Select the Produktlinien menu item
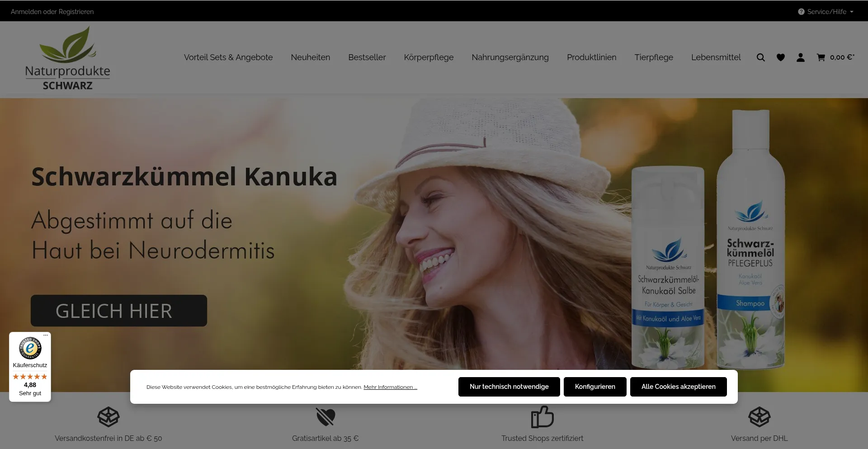The image size is (868, 449). coord(591,57)
